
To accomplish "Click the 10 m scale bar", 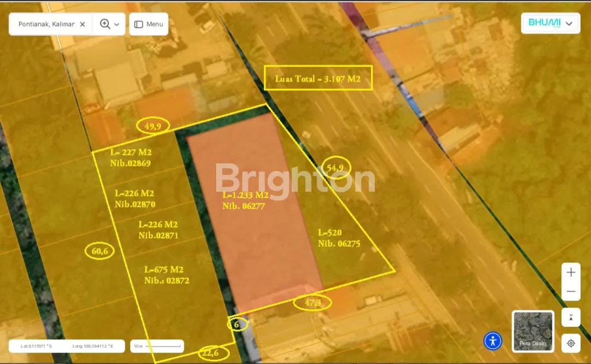I will pos(157,346).
